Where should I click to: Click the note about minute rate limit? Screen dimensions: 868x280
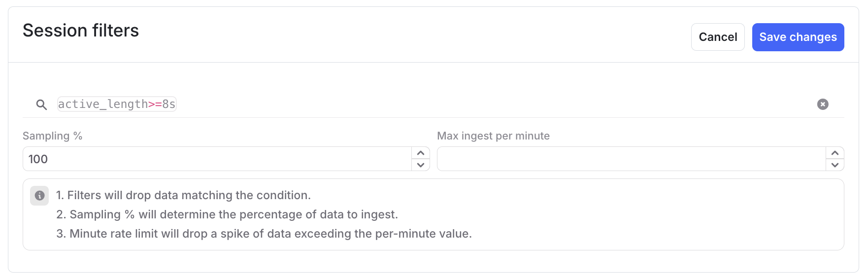tap(264, 234)
